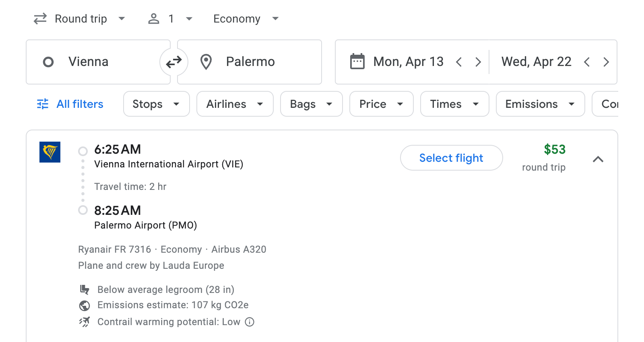Image resolution: width=644 pixels, height=342 pixels.
Task: Collapse the expanded Ryanair flight details
Action: tap(599, 159)
